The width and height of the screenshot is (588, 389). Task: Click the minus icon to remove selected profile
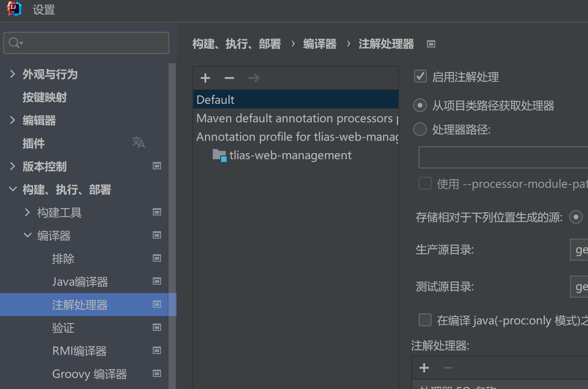click(228, 78)
